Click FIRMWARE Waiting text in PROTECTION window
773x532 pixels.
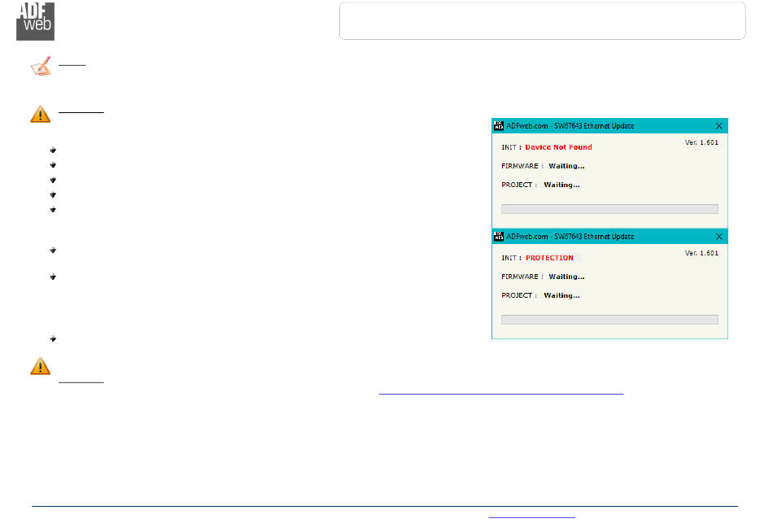click(543, 277)
